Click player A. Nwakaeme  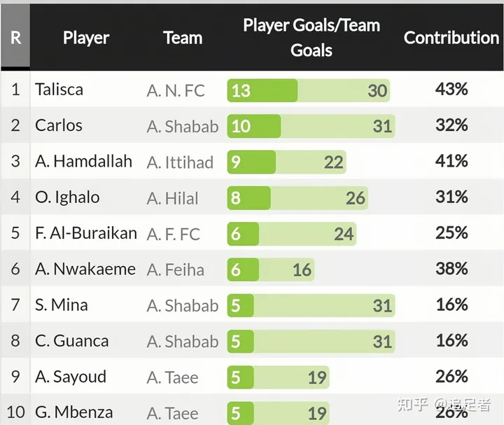(x=85, y=269)
